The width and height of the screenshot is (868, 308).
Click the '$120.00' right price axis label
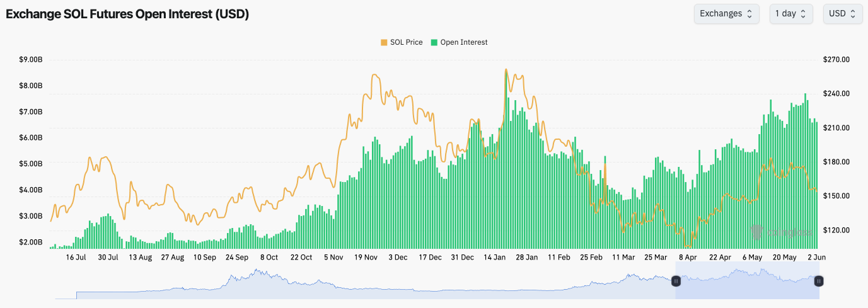click(x=836, y=231)
